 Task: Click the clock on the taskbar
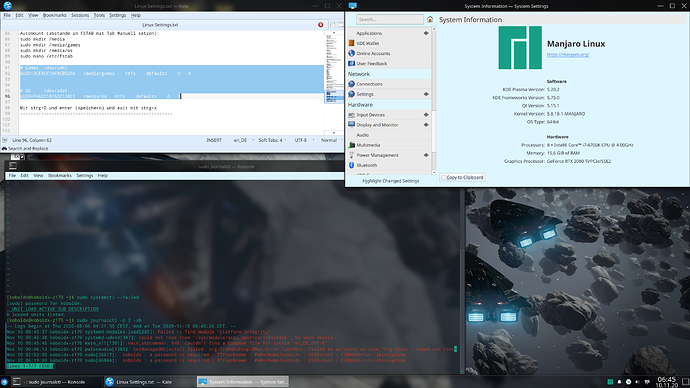pyautogui.click(x=666, y=382)
